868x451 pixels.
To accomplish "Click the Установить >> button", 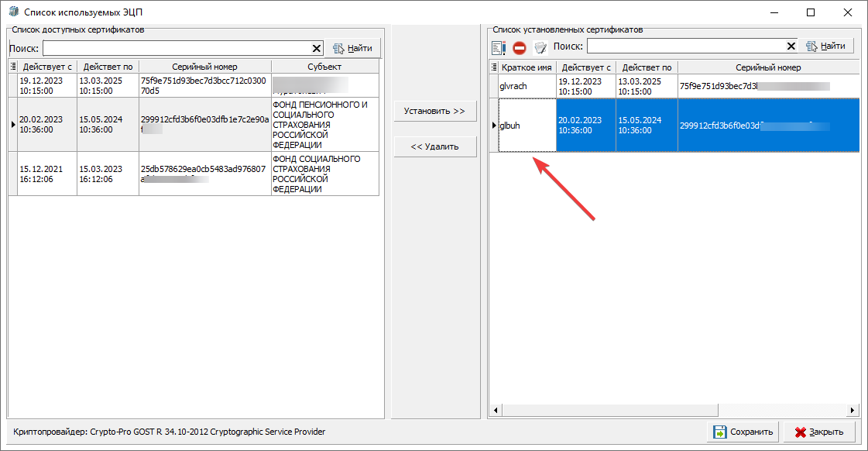I will coord(434,111).
